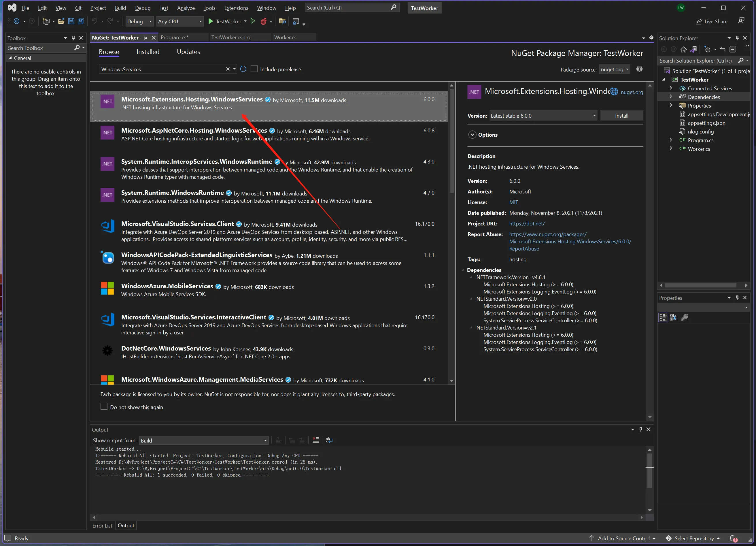
Task: Click the Solution Explorer Home icon
Action: 684,49
